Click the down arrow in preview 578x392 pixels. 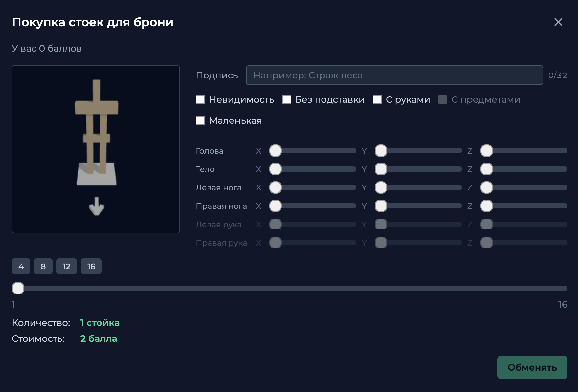pyautogui.click(x=96, y=207)
